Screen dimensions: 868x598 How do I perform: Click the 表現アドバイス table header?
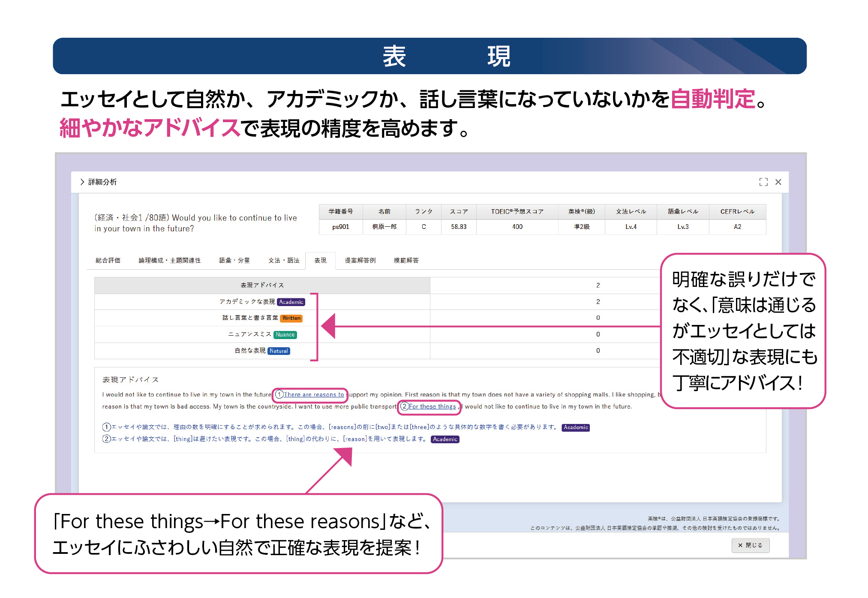pos(262,285)
